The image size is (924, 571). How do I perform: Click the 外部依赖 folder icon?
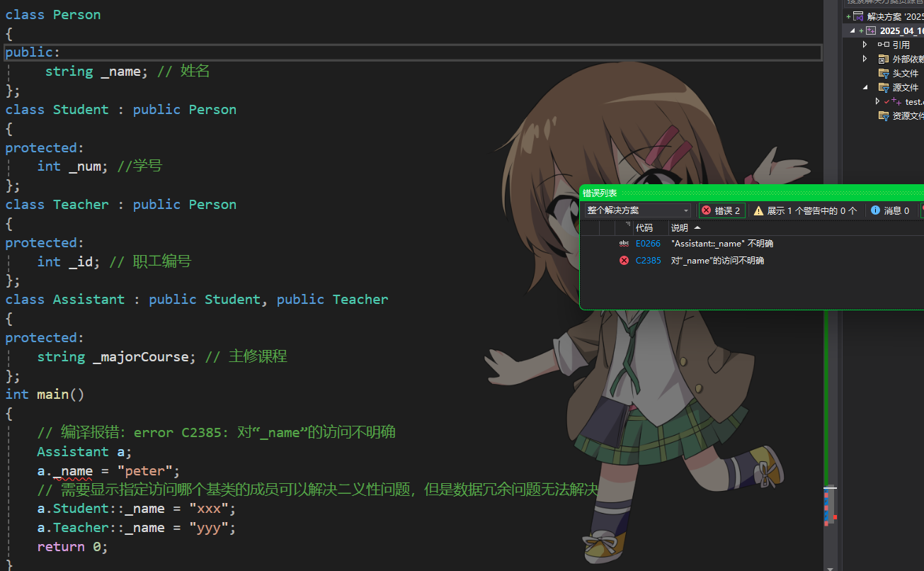[x=883, y=59]
